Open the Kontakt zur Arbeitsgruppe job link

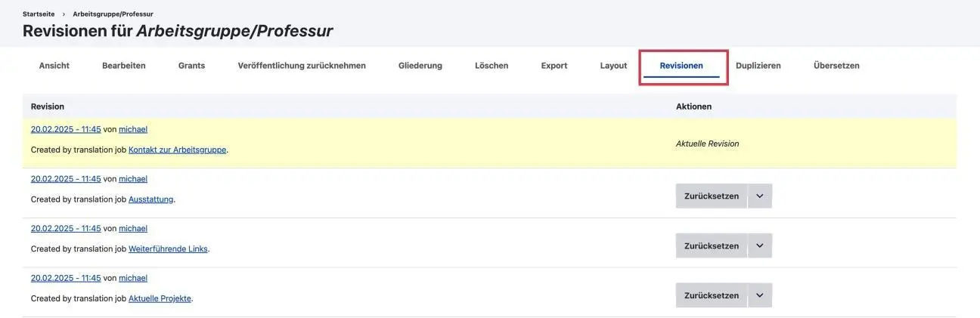(x=178, y=150)
